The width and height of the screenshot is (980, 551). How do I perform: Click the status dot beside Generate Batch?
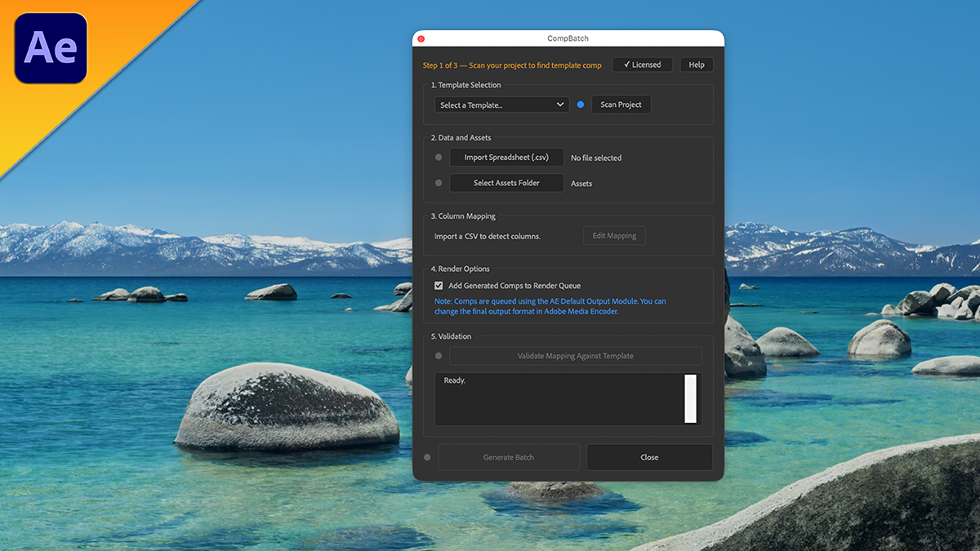pos(427,457)
